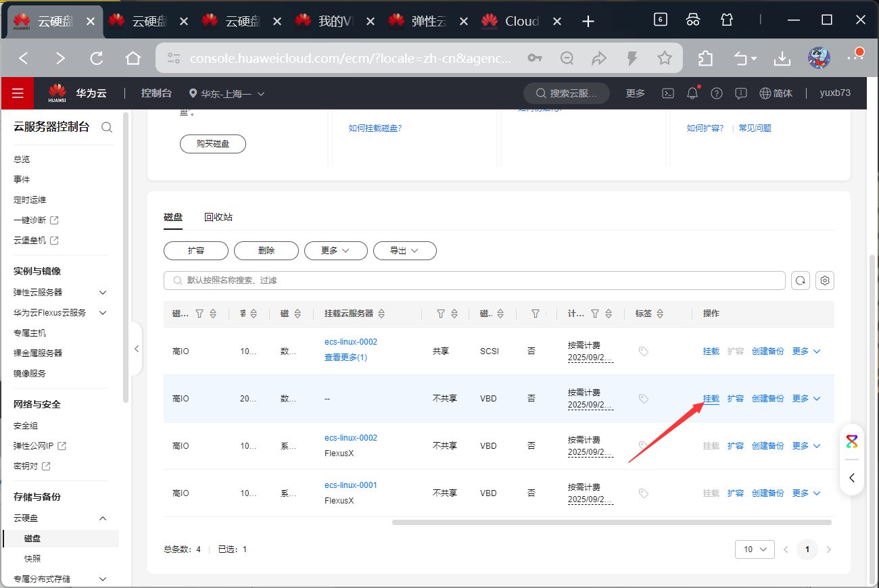This screenshot has width=879, height=588.
Task: Click the horizontal table scrollbar
Action: pos(611,522)
